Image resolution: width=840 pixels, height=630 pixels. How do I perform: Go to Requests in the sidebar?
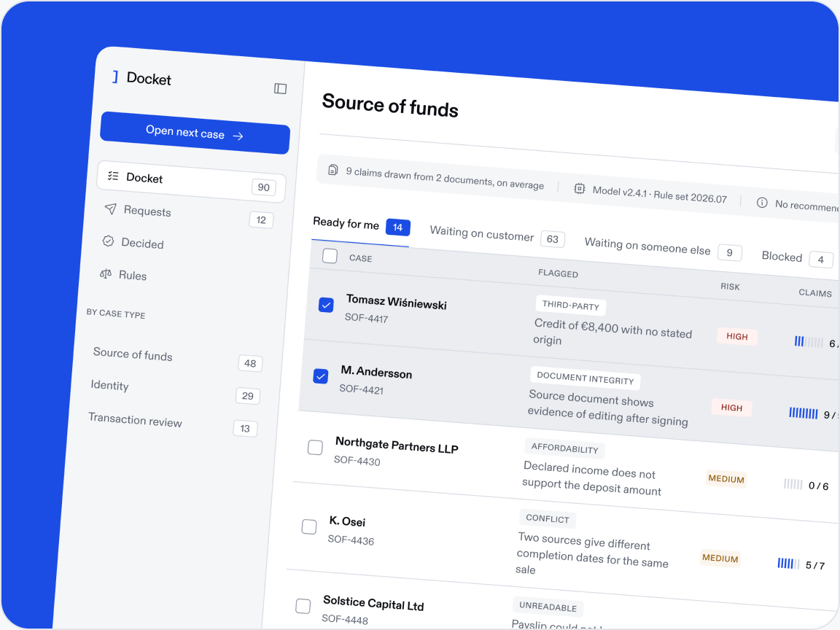(189, 215)
